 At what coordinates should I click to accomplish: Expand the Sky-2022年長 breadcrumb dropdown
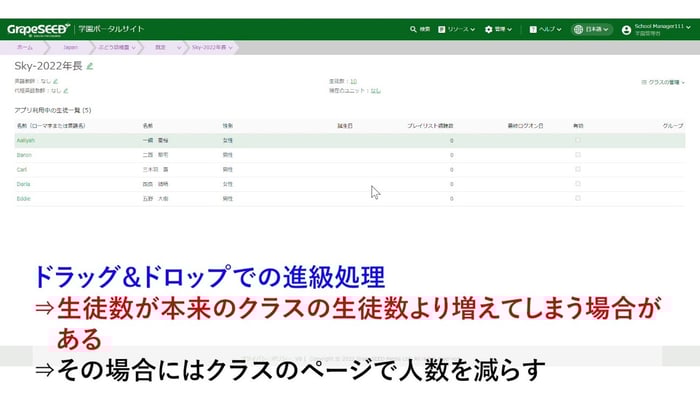[x=212, y=47]
